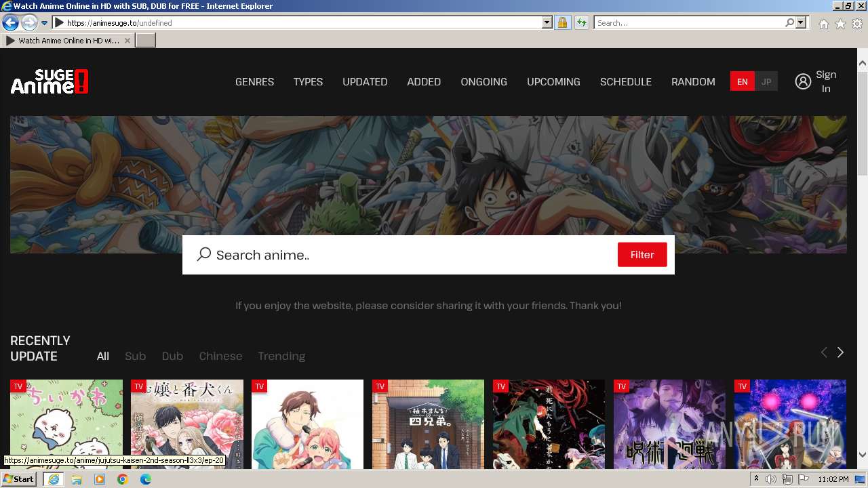Open the Chiikawa anime thumbnail
This screenshot has height=488, width=868.
66,424
